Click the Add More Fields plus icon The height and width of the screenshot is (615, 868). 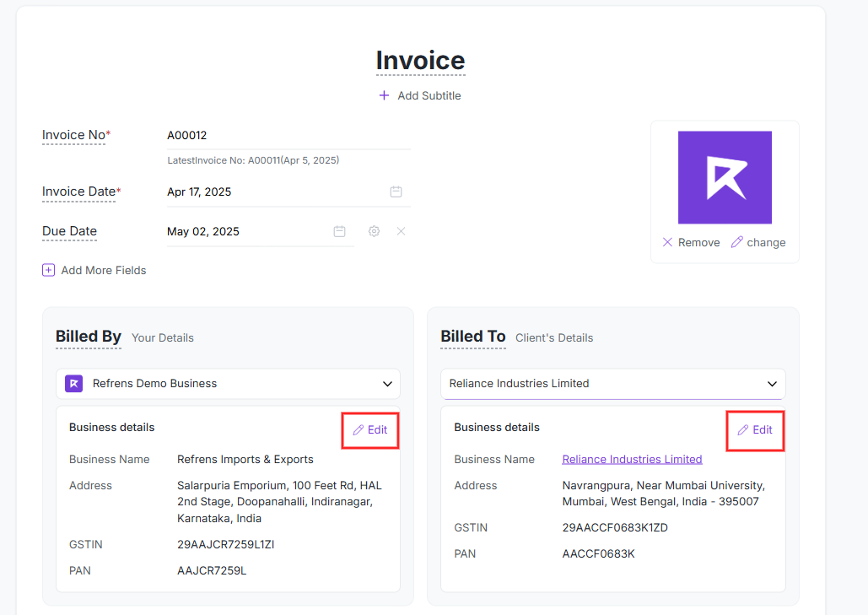point(49,270)
